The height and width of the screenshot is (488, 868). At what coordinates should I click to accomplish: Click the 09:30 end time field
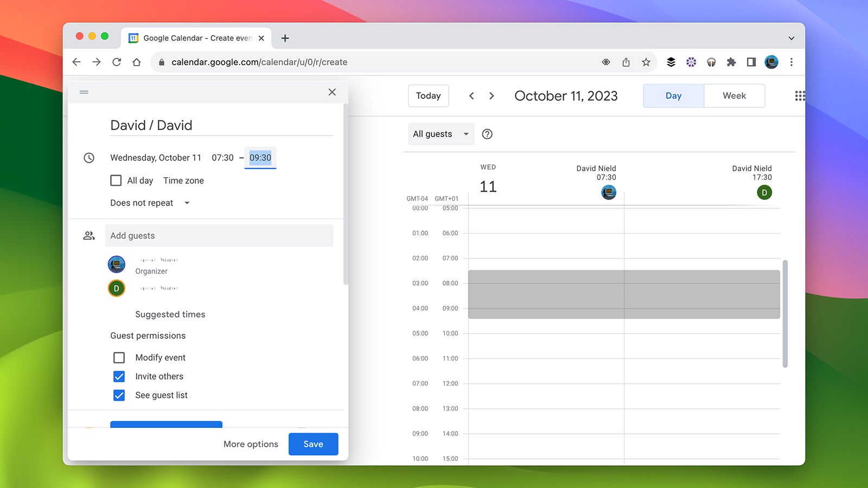(x=260, y=158)
